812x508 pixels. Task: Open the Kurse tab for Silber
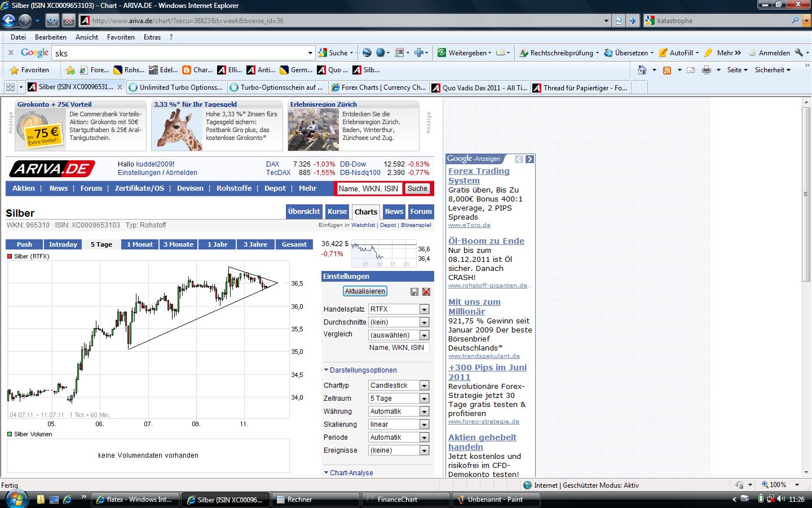[x=337, y=212]
